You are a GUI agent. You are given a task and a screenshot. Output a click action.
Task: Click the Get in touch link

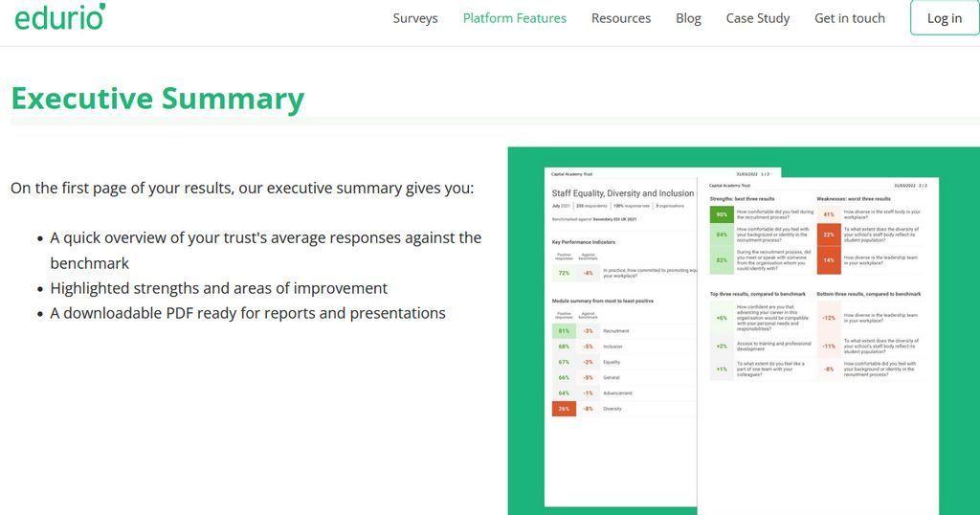pyautogui.click(x=850, y=18)
